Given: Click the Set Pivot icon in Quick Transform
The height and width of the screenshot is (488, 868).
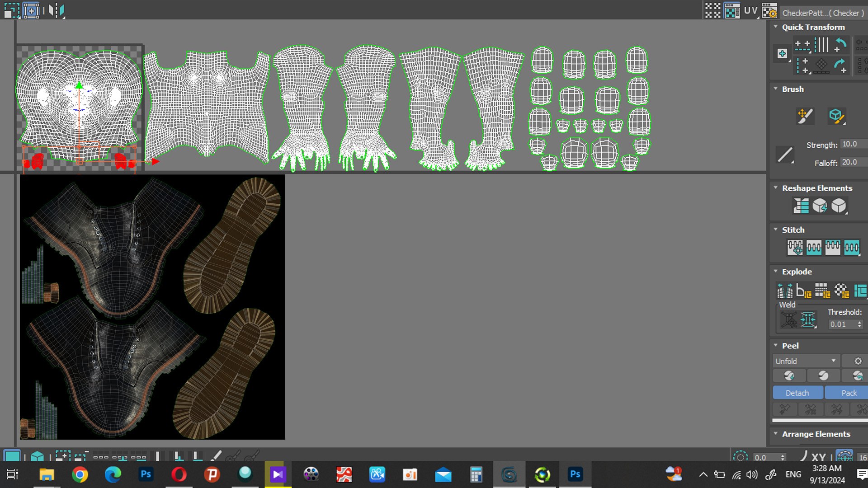Looking at the screenshot, I should point(783,54).
